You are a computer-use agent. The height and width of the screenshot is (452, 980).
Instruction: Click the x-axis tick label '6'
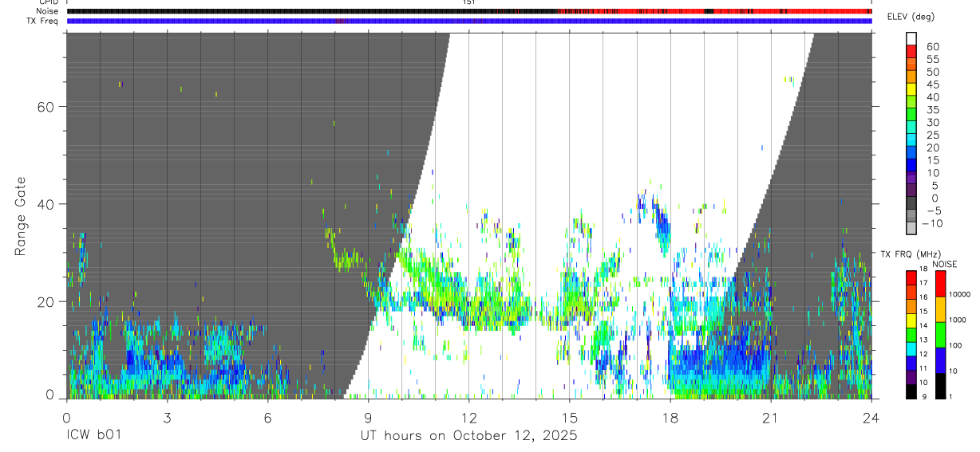coord(267,417)
